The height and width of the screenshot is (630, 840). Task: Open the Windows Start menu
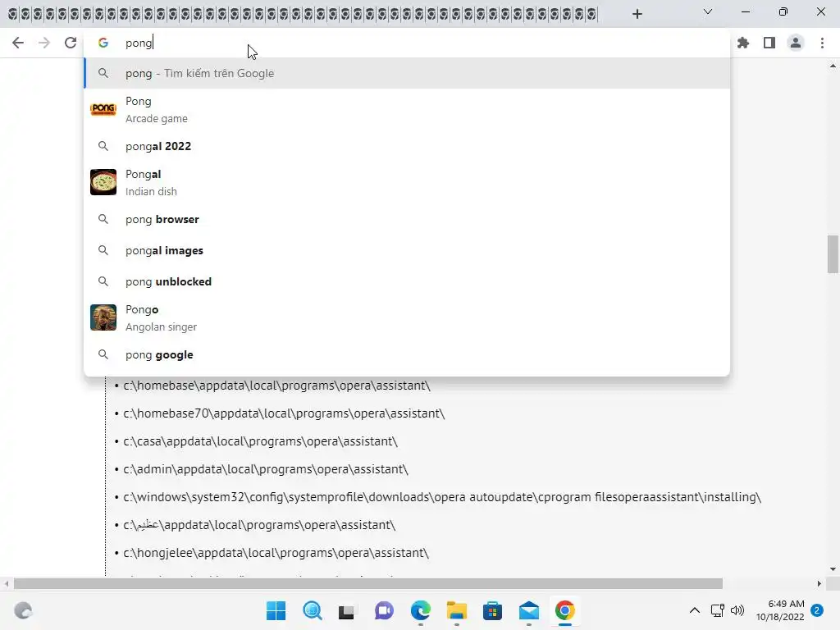(x=276, y=610)
